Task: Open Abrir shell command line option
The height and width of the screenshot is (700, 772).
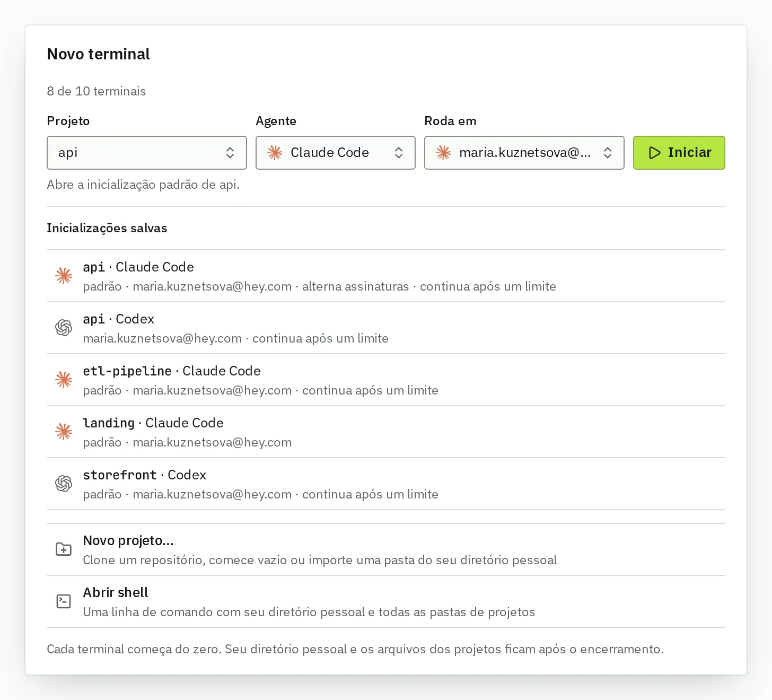Action: point(386,601)
